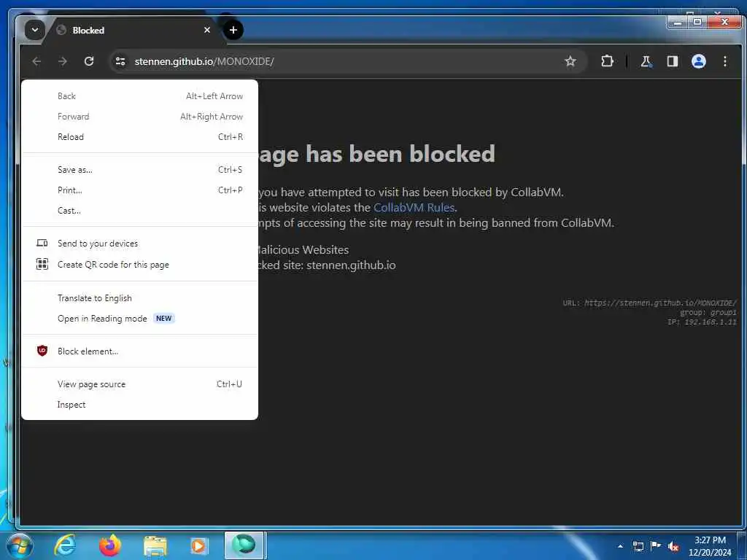Image resolution: width=747 pixels, height=560 pixels.
Task: Toggle the browser side panel icon
Action: pyautogui.click(x=672, y=61)
